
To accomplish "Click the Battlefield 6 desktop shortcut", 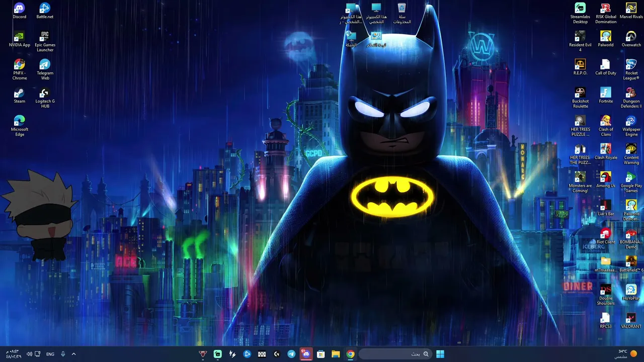I will click(x=631, y=264).
